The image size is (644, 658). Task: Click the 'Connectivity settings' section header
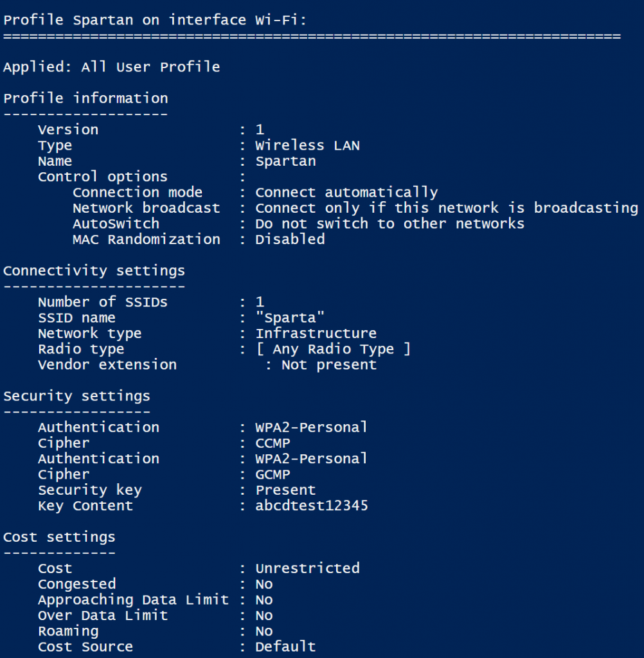point(94,271)
